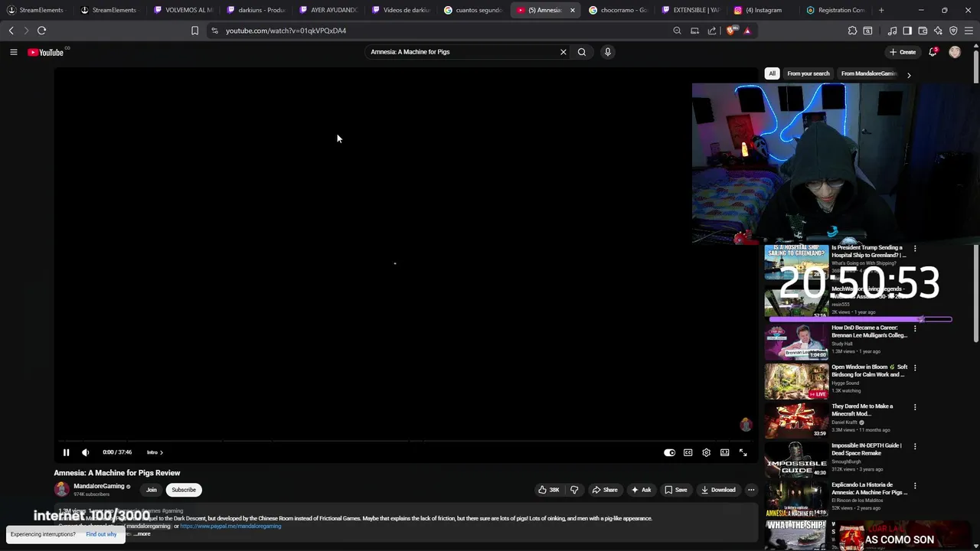Seek on the video progress bar
The height and width of the screenshot is (551, 980).
[406, 441]
